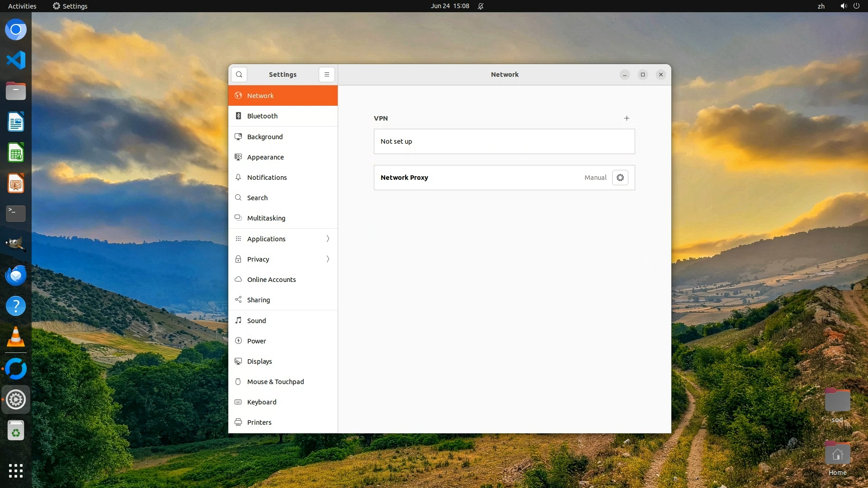Launch Visual Studio Code from the dock

point(16,60)
